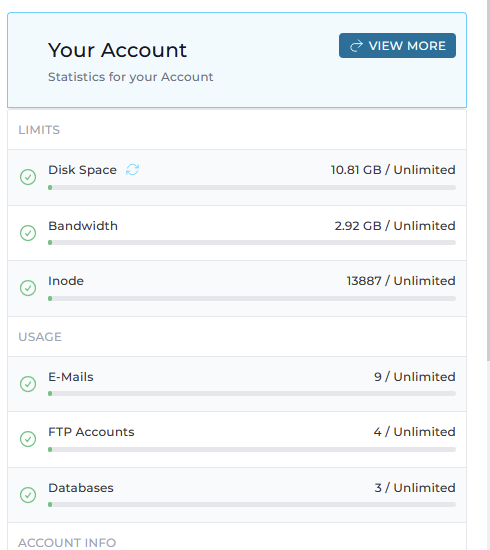The image size is (490, 550).
Task: Select the USAGE section header
Action: [40, 337]
